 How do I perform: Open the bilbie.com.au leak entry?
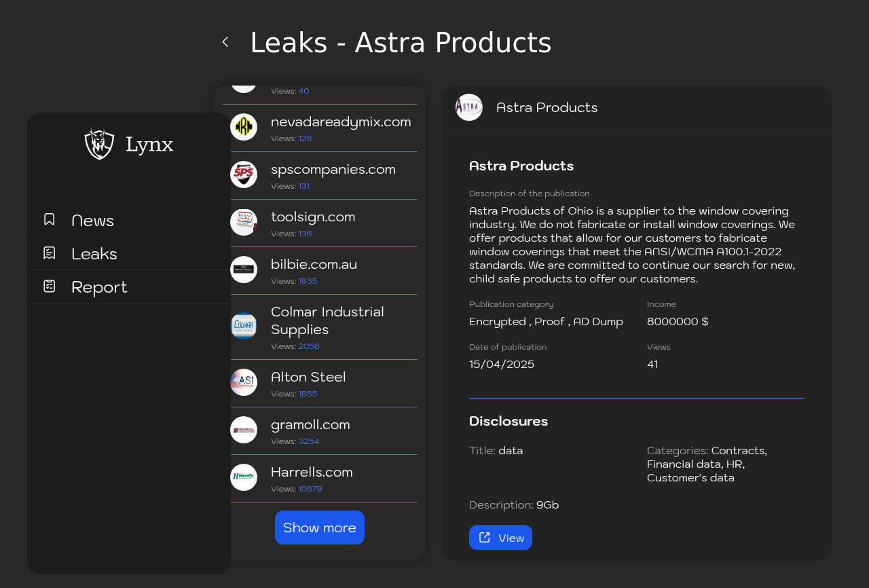click(320, 271)
